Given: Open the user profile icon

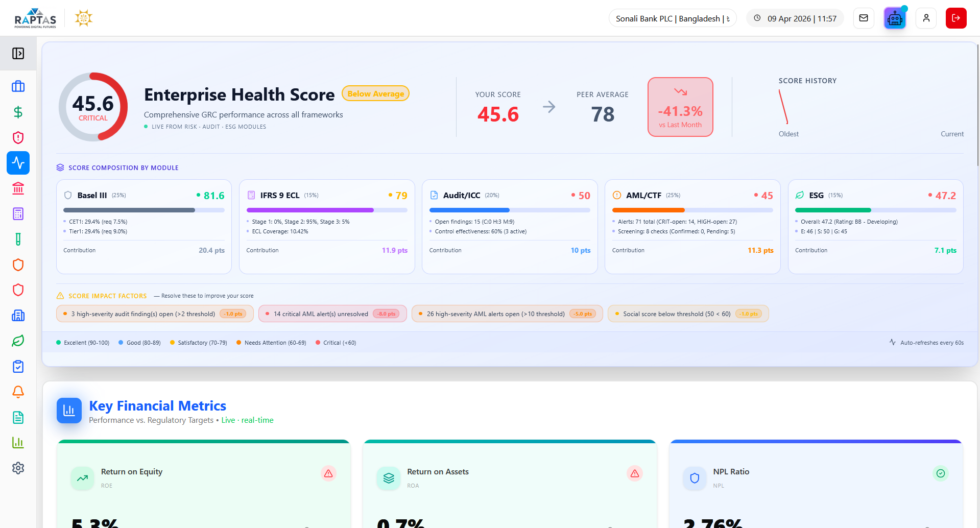Looking at the screenshot, I should coord(926,18).
